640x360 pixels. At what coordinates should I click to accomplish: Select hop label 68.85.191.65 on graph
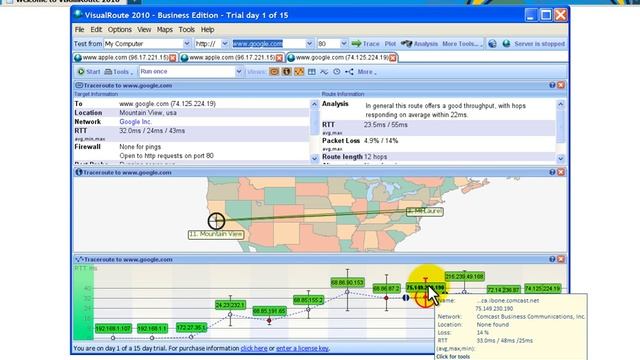click(269, 311)
